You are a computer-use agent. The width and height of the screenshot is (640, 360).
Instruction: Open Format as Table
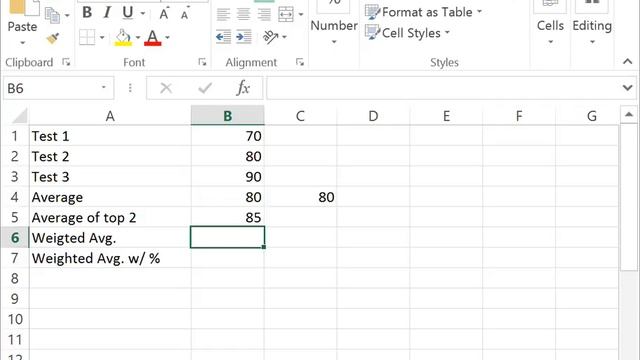(423, 12)
